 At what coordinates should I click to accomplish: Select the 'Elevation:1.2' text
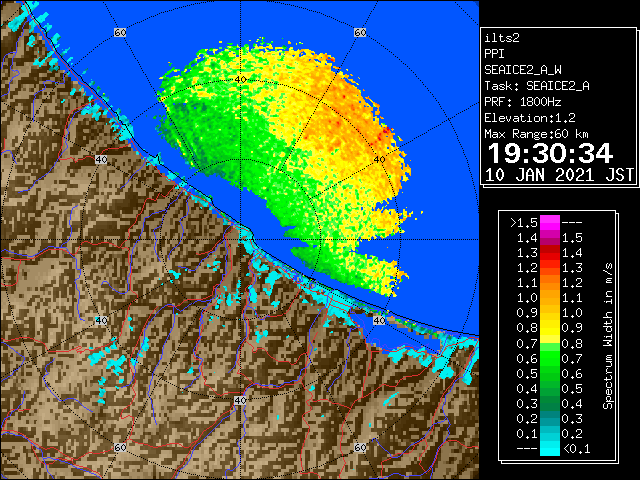pyautogui.click(x=530, y=118)
